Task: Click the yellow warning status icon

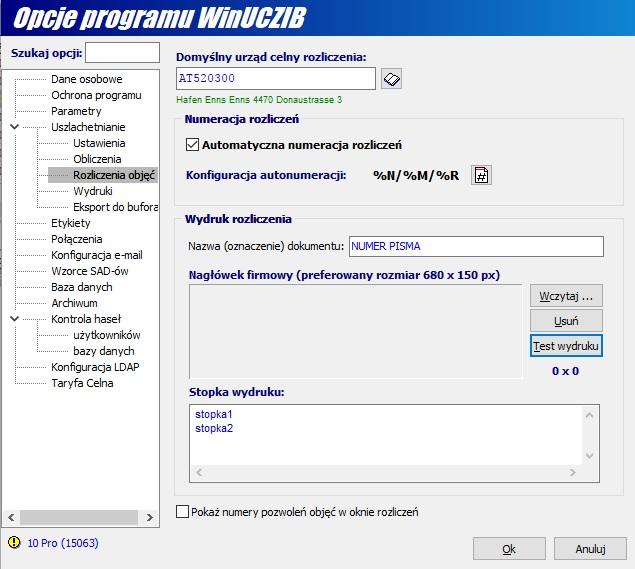Action: tap(14, 542)
